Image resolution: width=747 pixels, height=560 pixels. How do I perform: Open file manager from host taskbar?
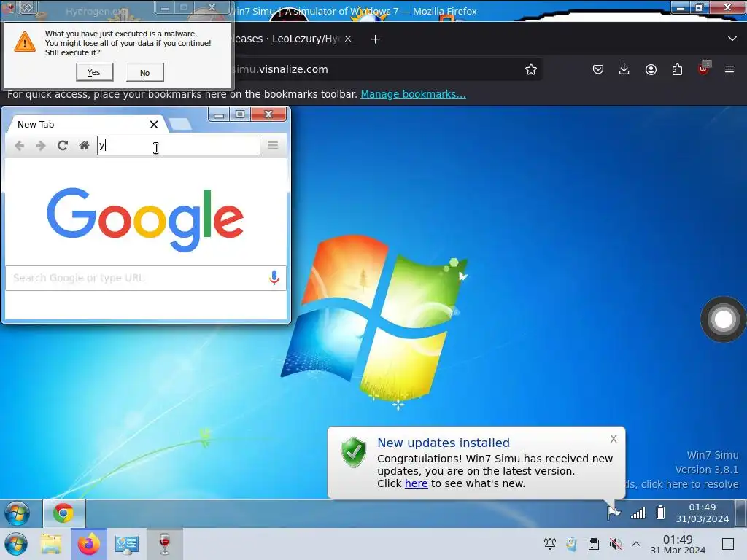[51, 544]
